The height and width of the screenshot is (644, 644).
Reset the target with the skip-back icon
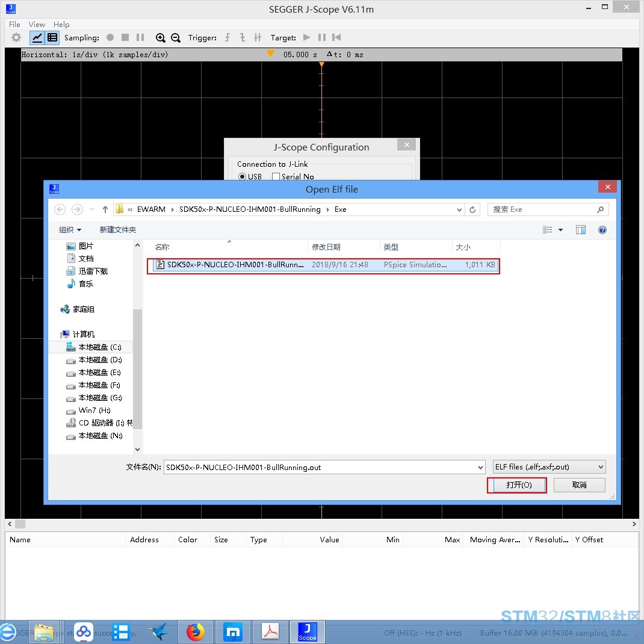(x=337, y=37)
